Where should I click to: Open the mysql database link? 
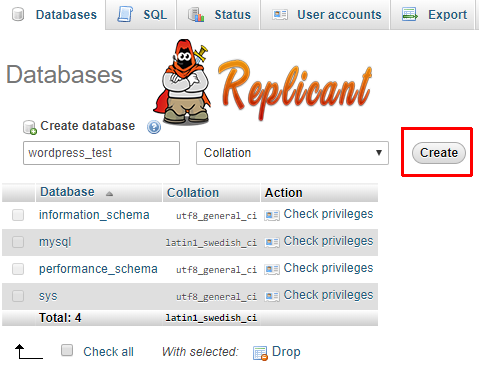pos(55,242)
